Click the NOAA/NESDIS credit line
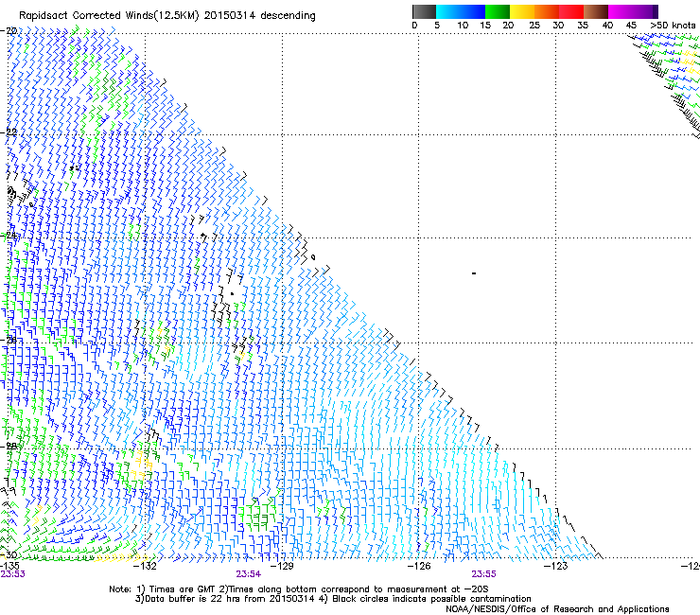The width and height of the screenshot is (700, 615). point(557,609)
